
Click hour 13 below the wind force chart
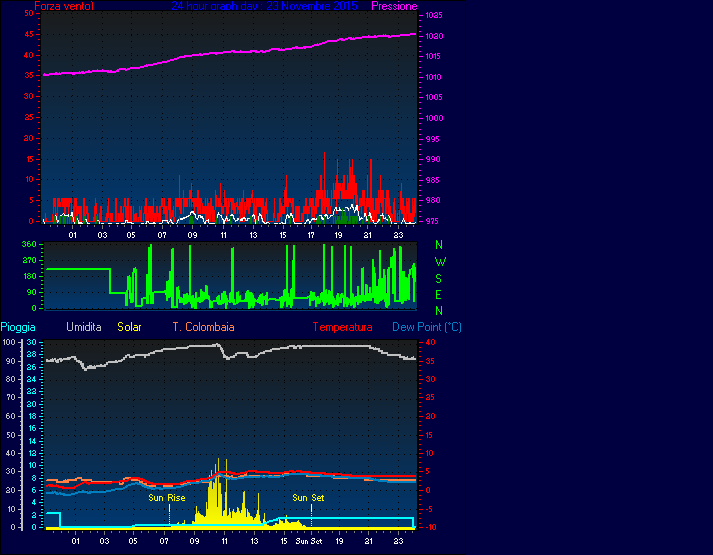pyautogui.click(x=253, y=235)
